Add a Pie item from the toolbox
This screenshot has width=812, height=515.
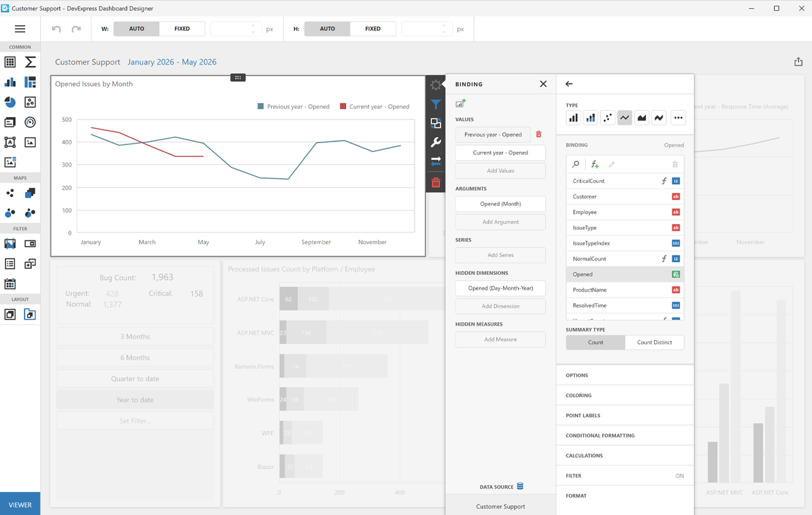click(x=10, y=102)
